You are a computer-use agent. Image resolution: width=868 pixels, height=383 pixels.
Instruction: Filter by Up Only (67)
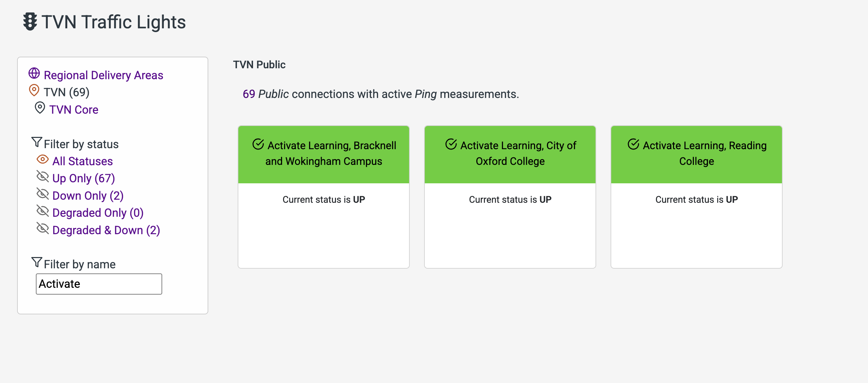(84, 178)
